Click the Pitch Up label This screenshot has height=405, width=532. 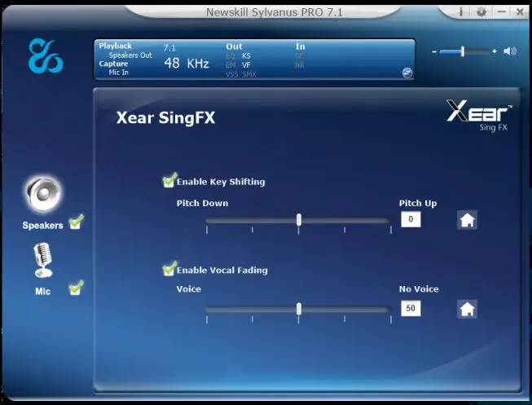tap(418, 204)
